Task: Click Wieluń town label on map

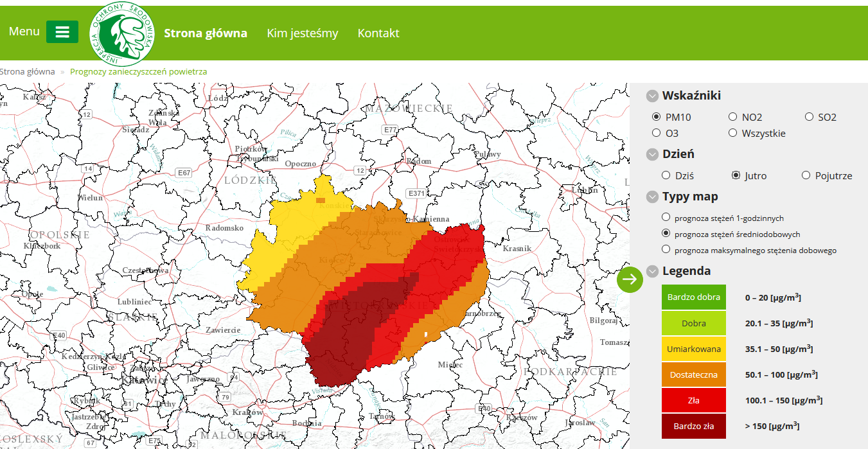Action: [x=90, y=197]
